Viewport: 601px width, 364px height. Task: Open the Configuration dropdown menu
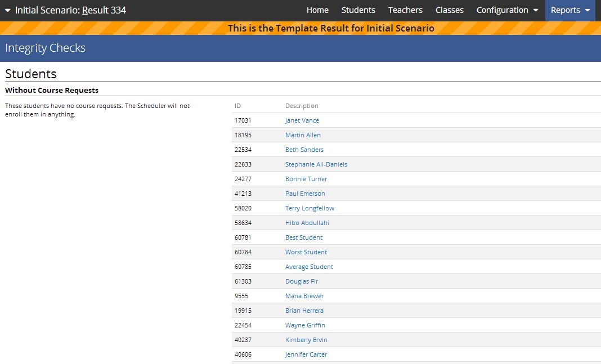[503, 10]
